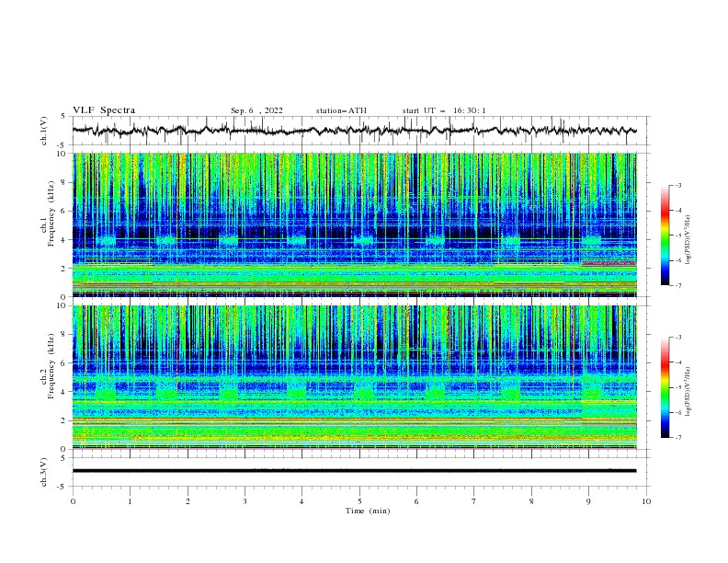Click the lower log(PSD) colorbar label
Image resolution: width=728 pixels, height=563 pixels.
pyautogui.click(x=688, y=392)
